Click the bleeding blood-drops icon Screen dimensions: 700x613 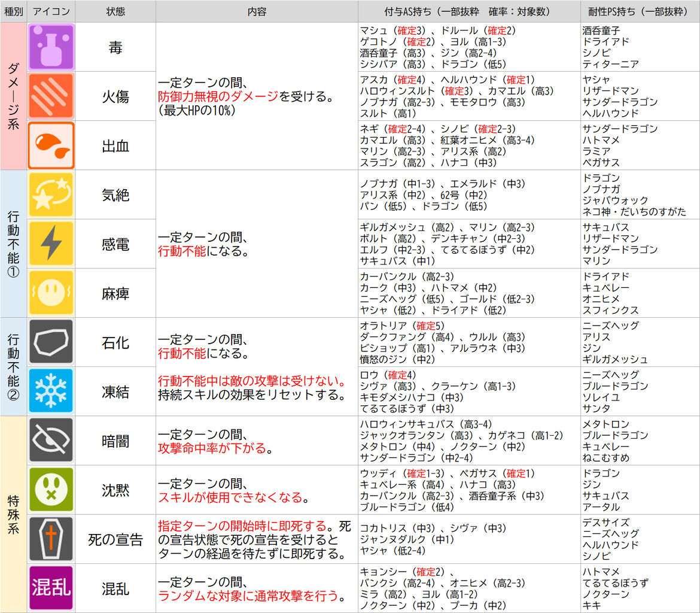[x=51, y=145]
